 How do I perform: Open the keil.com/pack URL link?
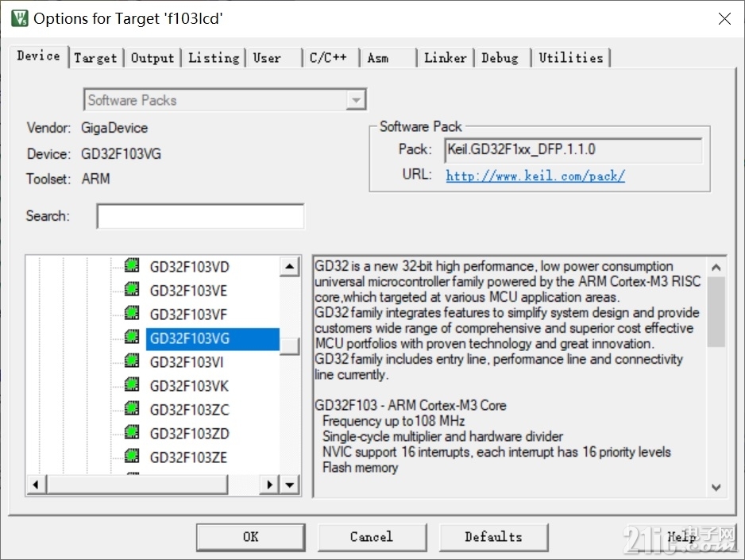pos(535,176)
